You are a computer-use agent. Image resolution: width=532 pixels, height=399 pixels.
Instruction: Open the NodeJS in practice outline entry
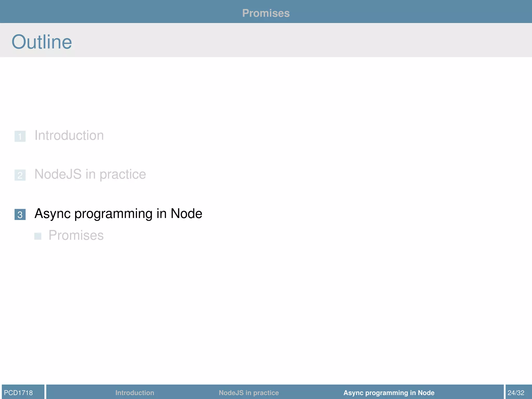(90, 174)
